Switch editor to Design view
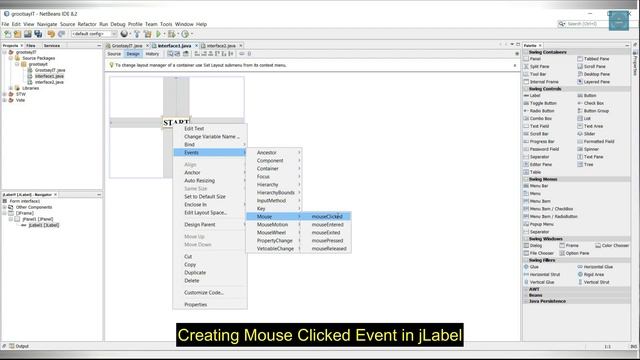Viewport: 640px width, 360px height. click(133, 54)
